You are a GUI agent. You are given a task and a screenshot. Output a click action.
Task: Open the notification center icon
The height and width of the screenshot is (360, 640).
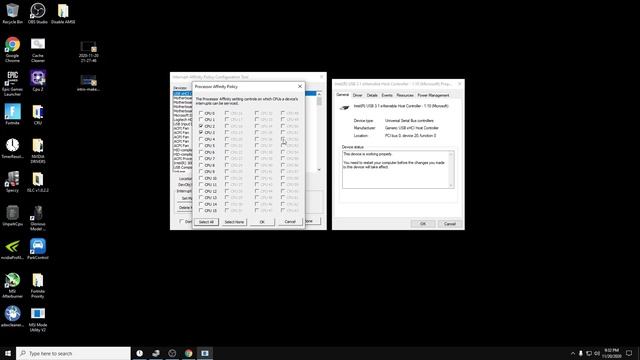click(629, 353)
